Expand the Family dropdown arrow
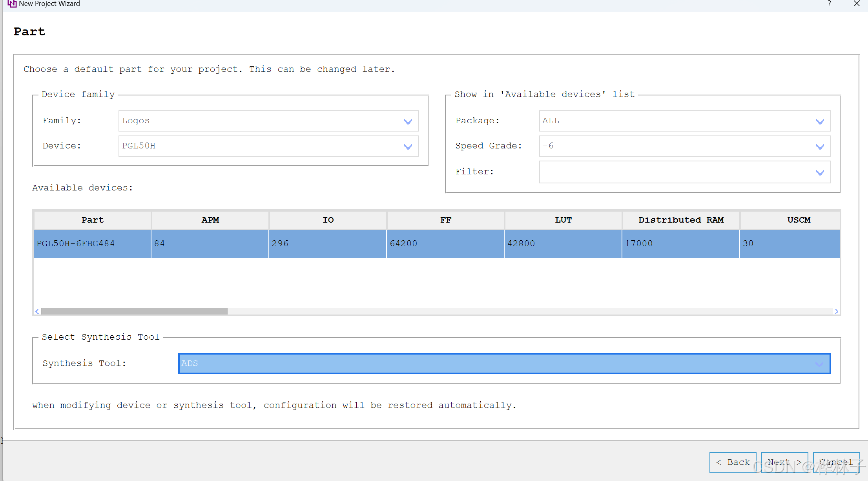868x481 pixels. 408,121
